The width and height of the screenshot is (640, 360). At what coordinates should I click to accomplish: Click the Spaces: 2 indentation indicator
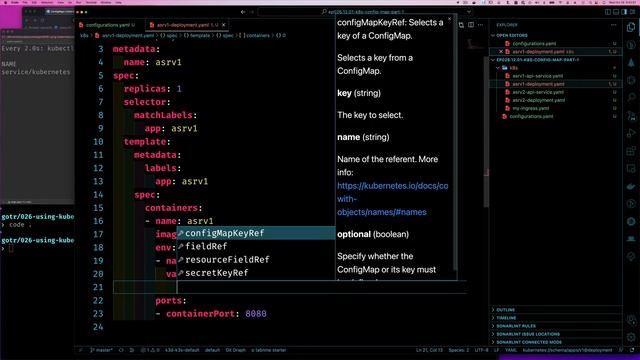point(458,350)
